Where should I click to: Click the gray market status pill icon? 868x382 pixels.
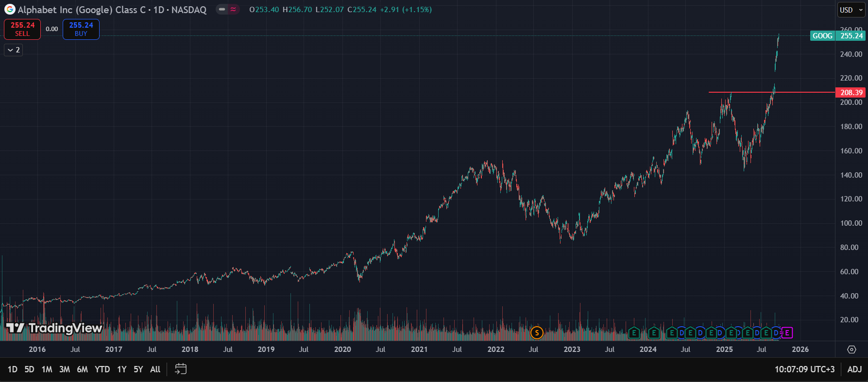[x=222, y=9]
